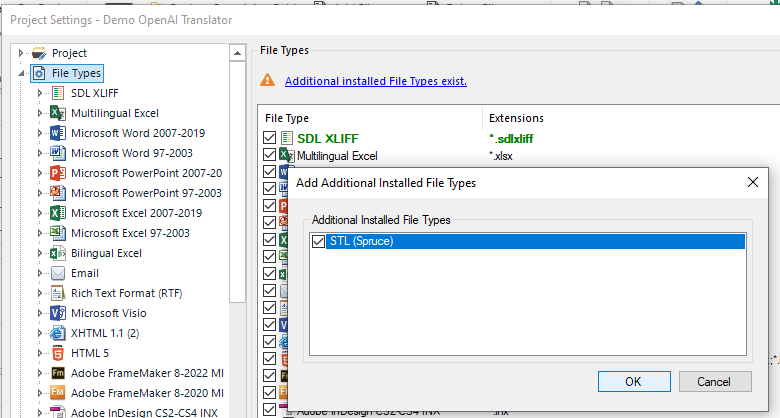Select Microsoft Word 97-2003 tree item
Viewport: 780px width, 418px height.
coord(132,153)
